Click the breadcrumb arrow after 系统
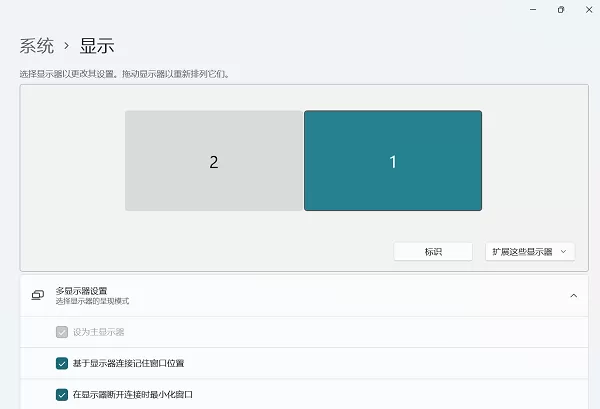Viewport: 600px width, 409px height. point(67,46)
